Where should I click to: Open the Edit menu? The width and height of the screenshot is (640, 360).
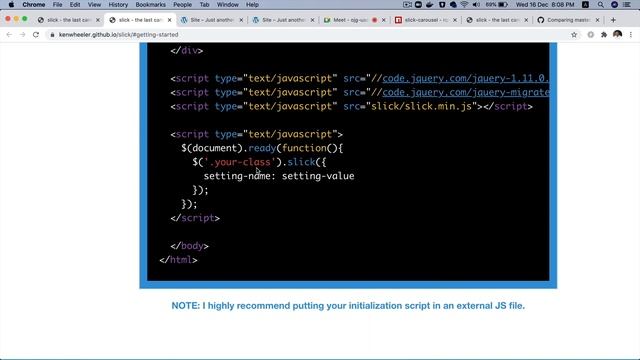[x=75, y=4]
